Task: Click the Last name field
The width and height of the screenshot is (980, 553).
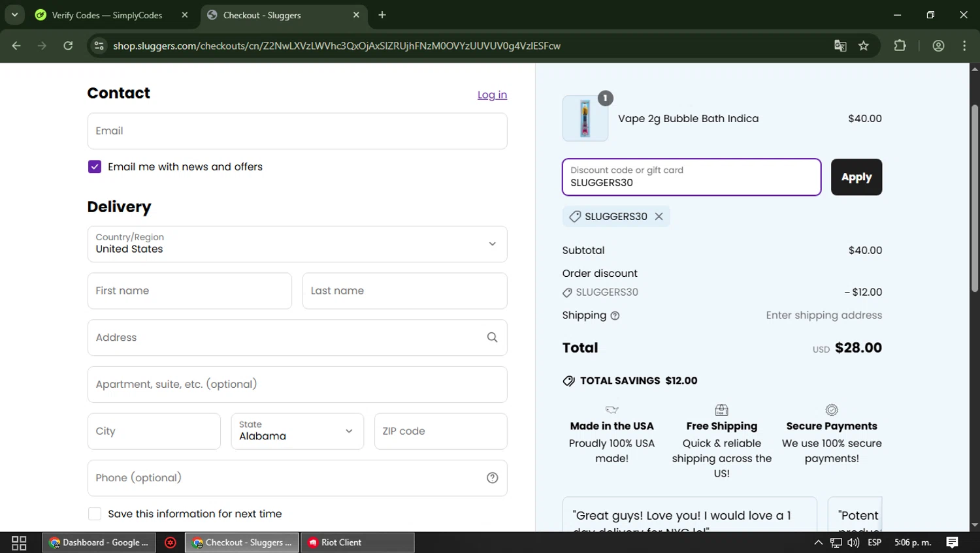Action: pyautogui.click(x=404, y=291)
